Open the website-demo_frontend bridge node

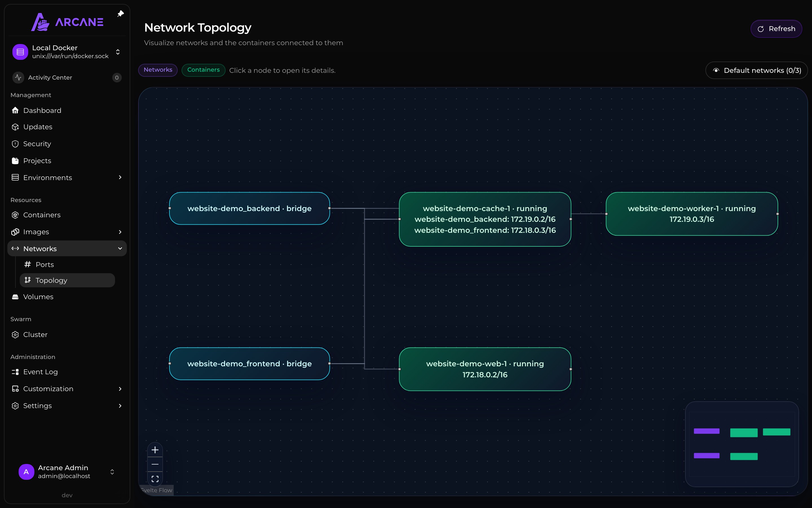coord(249,364)
